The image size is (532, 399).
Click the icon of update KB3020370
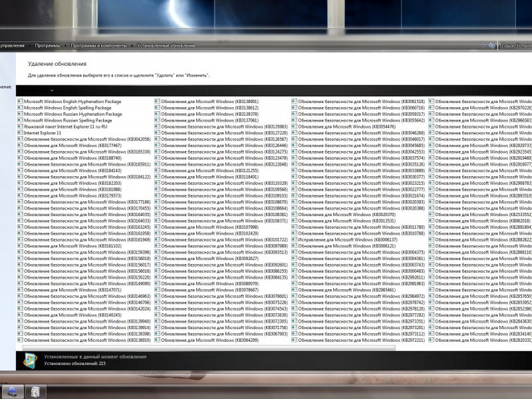[x=295, y=214]
